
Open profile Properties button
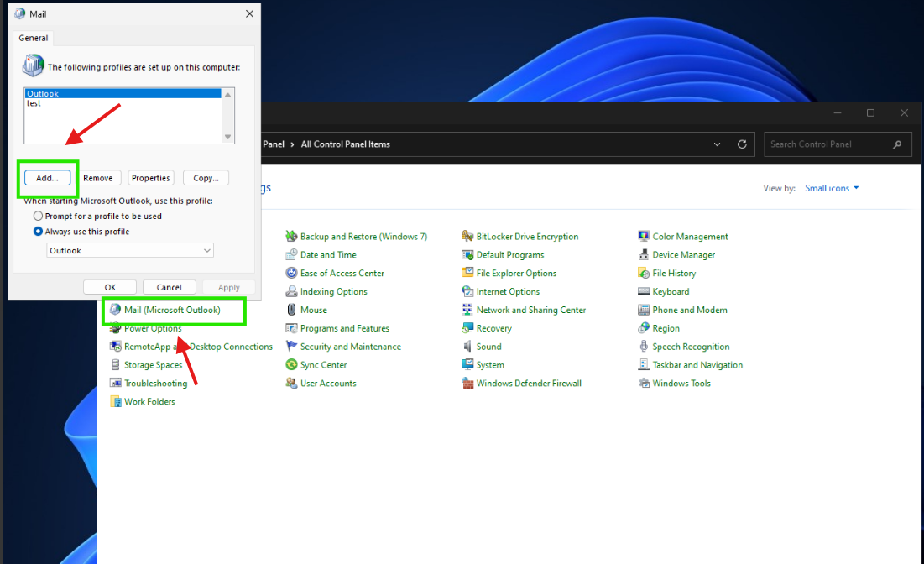pos(151,178)
